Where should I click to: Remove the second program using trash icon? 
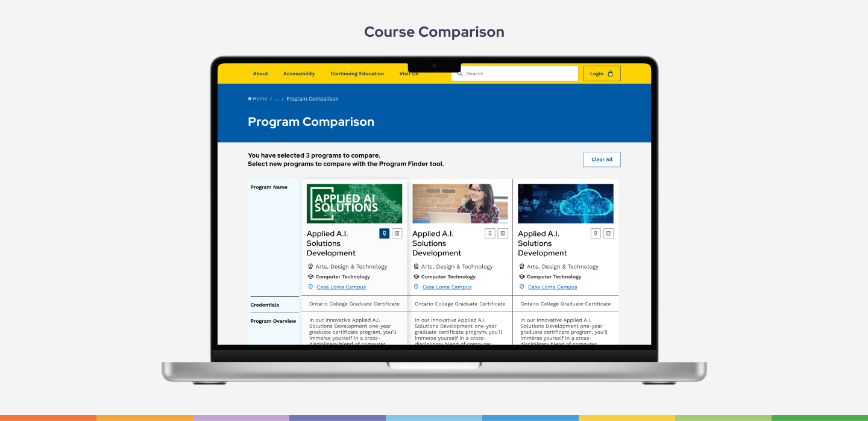tap(503, 234)
